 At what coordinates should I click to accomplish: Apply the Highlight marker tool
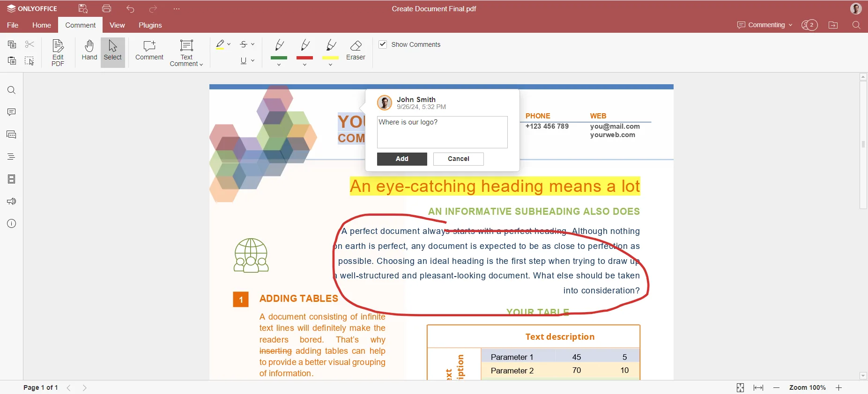[220, 44]
